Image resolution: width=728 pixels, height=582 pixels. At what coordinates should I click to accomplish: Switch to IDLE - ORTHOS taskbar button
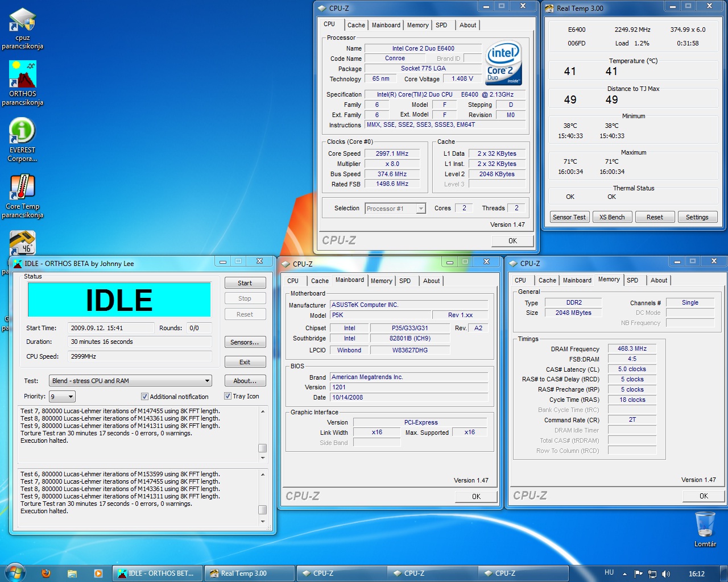(x=156, y=573)
